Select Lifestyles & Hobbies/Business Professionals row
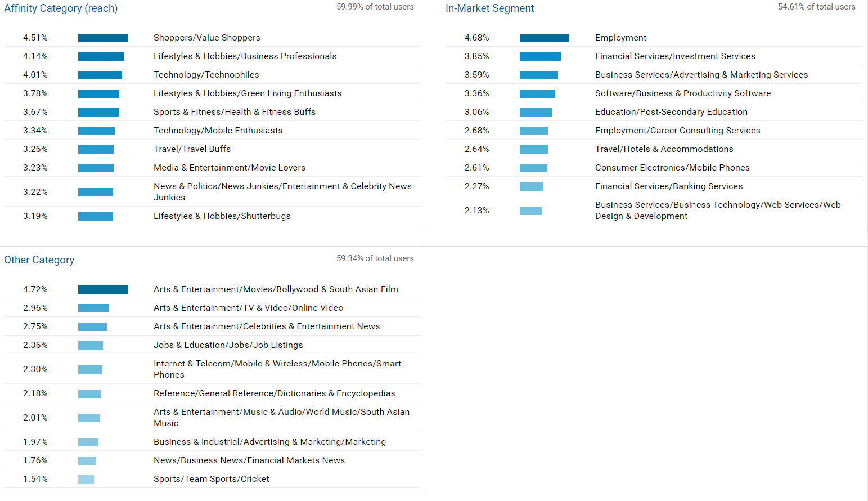The width and height of the screenshot is (868, 501). 212,56
